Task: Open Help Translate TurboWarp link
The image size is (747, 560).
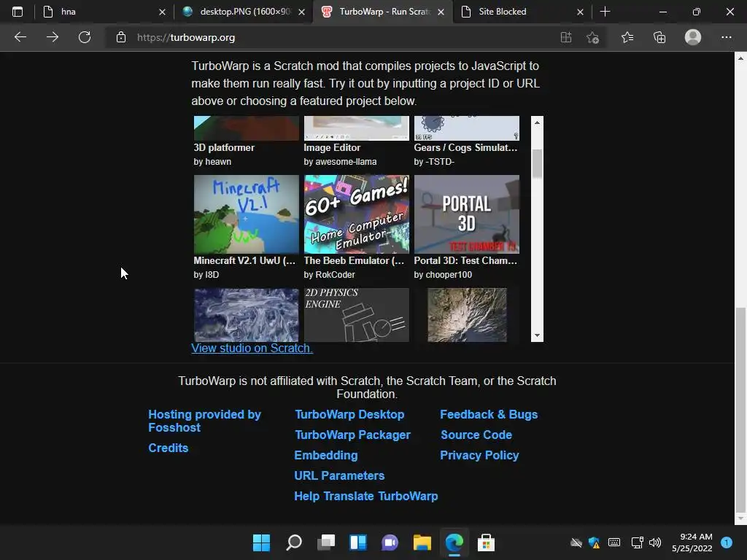Action: 366,496
